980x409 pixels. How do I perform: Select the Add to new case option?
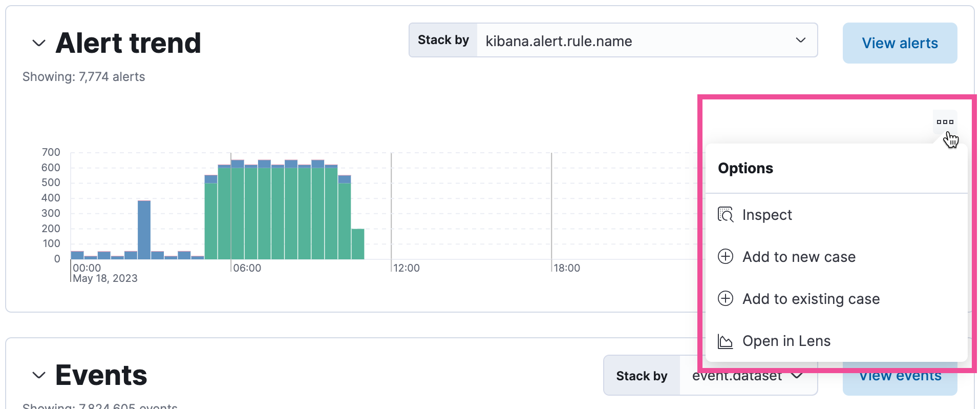[799, 257]
